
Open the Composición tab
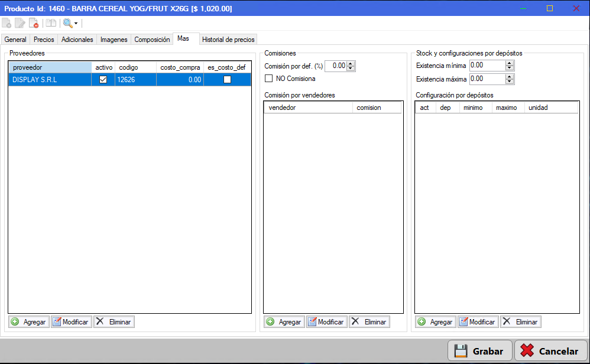pos(152,40)
